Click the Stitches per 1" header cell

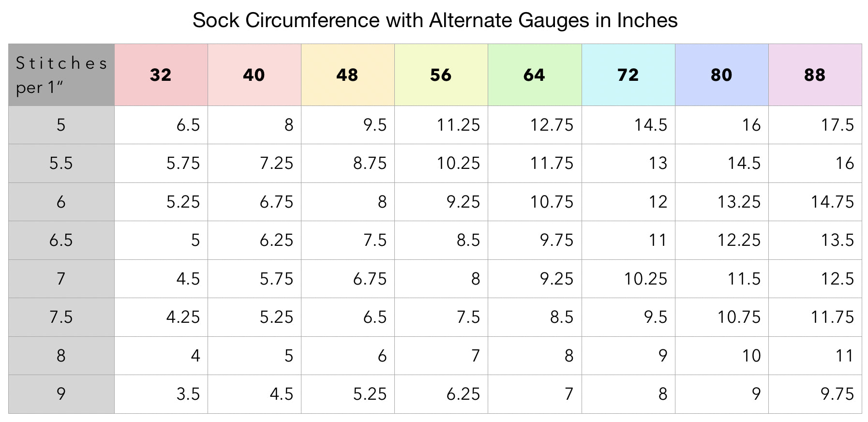[x=61, y=75]
